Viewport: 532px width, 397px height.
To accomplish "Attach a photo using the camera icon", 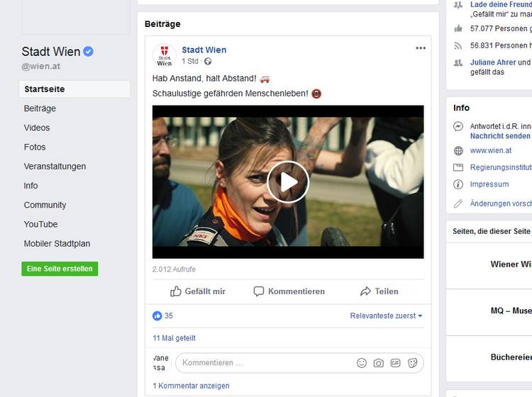I will 378,363.
